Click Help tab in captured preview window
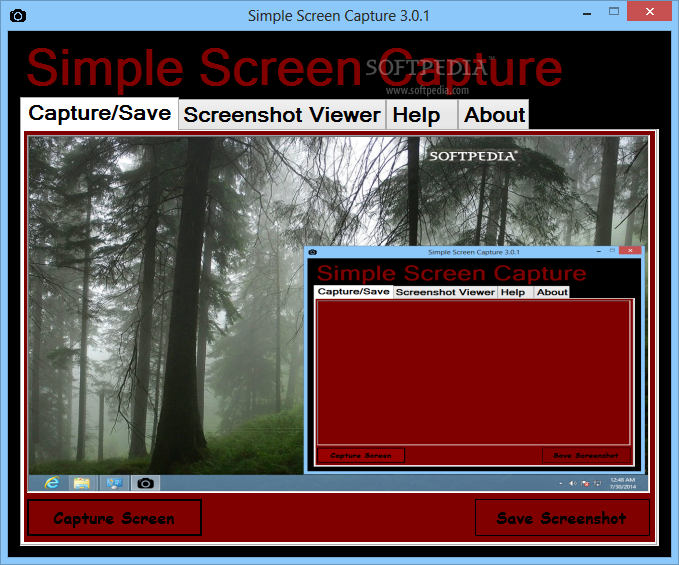679x565 pixels. (515, 292)
